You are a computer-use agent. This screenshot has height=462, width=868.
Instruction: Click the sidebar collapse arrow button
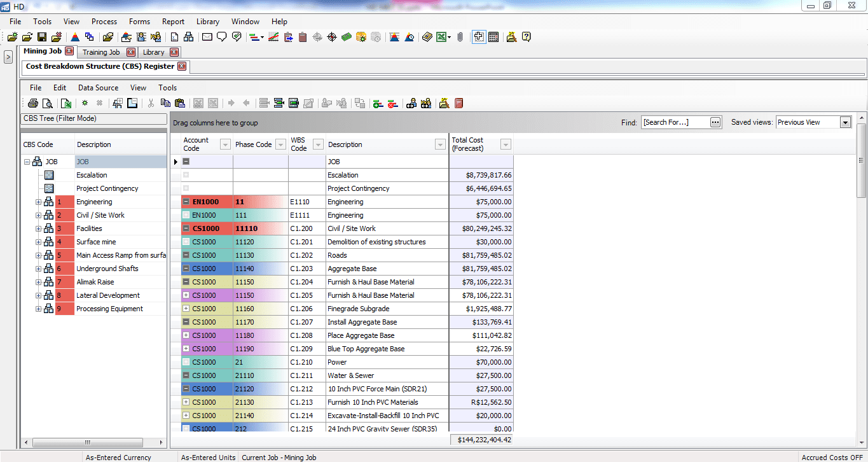[8, 56]
